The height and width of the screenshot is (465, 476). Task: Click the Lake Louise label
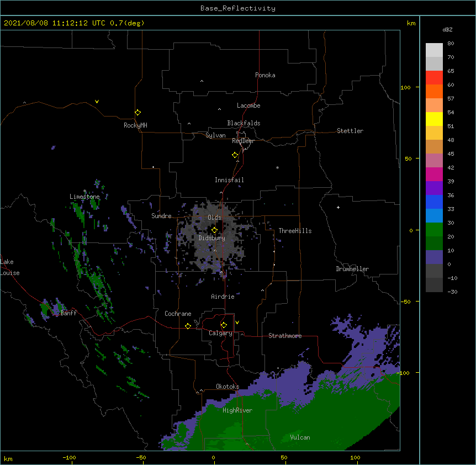tap(9, 267)
